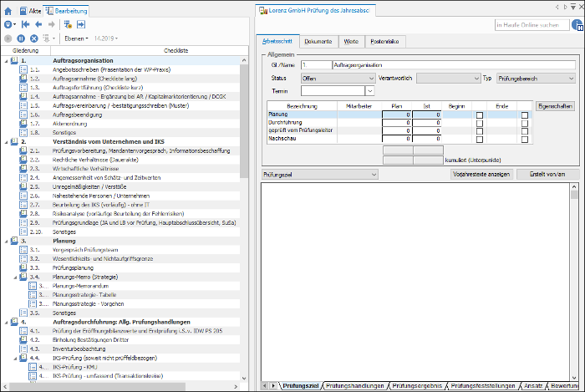Switch to the Dokumente tab
The image size is (585, 392).
coord(318,42)
